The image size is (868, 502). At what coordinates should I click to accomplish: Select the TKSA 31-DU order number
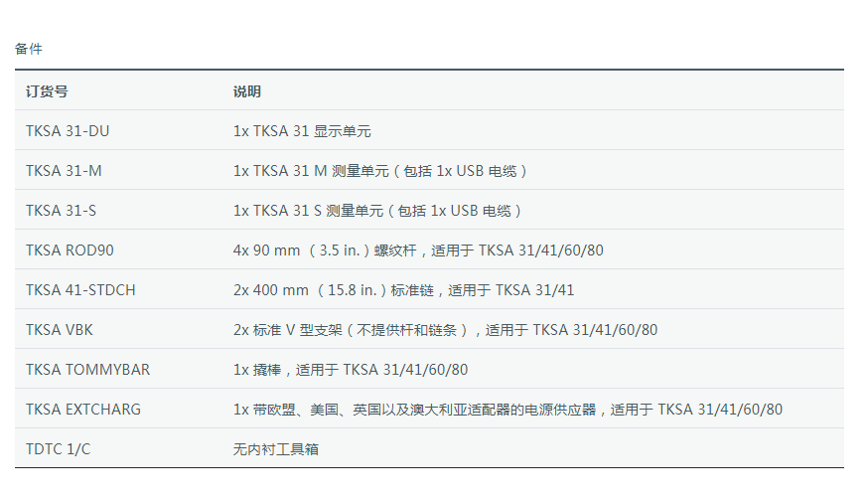click(x=68, y=131)
